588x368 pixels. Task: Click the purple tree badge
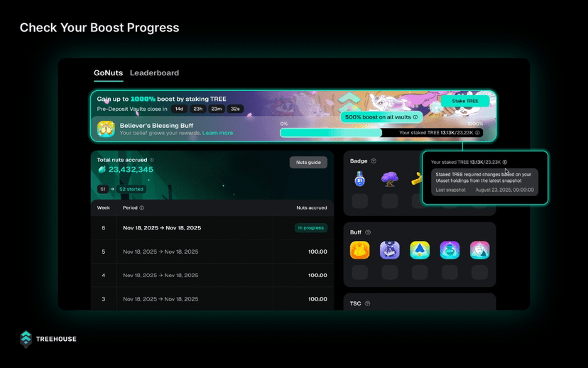pos(390,179)
